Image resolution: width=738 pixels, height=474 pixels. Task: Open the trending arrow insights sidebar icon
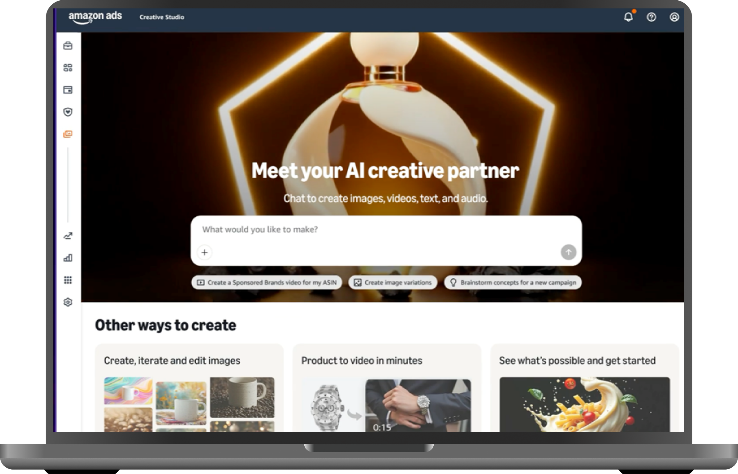tap(68, 236)
